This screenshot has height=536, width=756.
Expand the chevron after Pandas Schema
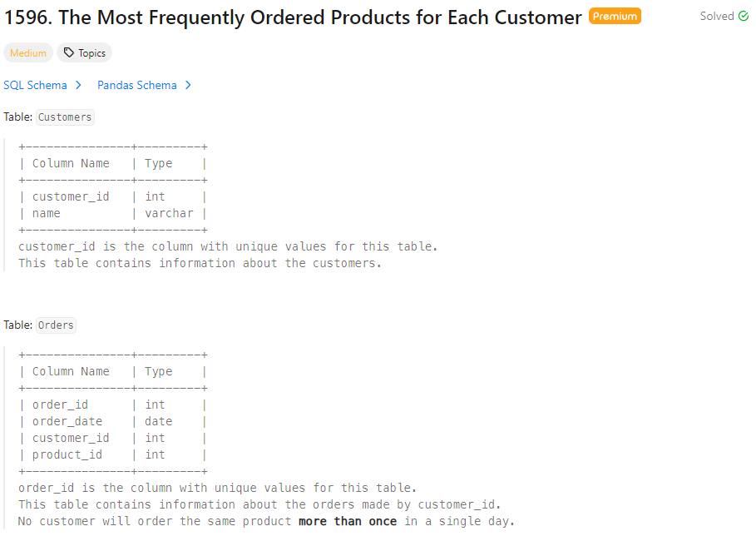click(x=189, y=86)
